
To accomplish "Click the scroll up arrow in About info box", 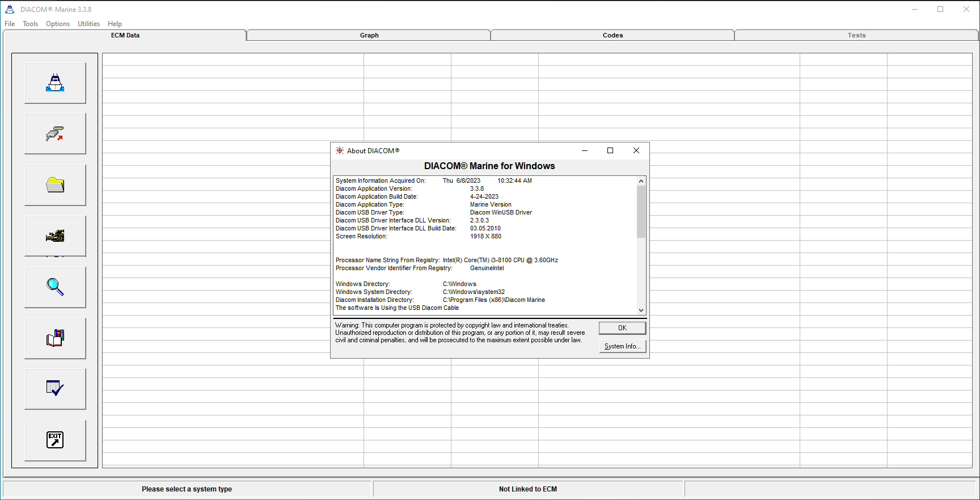I will 641,182.
